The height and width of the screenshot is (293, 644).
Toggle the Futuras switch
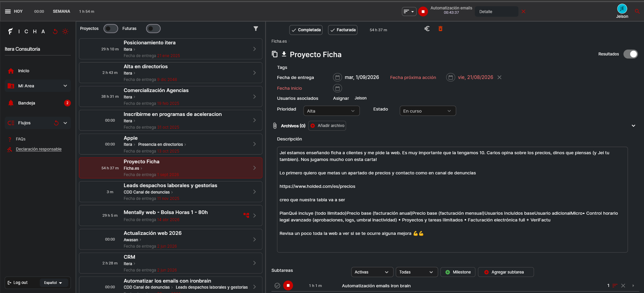pyautogui.click(x=153, y=29)
